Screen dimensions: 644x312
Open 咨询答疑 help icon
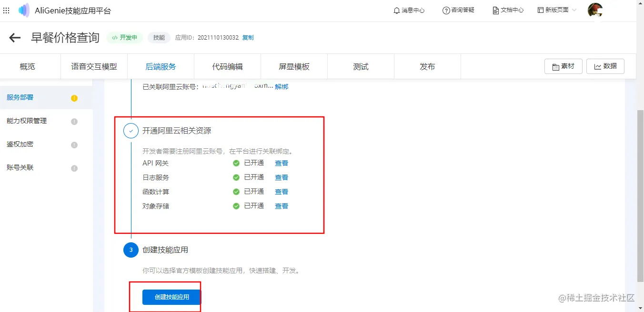coord(446,10)
